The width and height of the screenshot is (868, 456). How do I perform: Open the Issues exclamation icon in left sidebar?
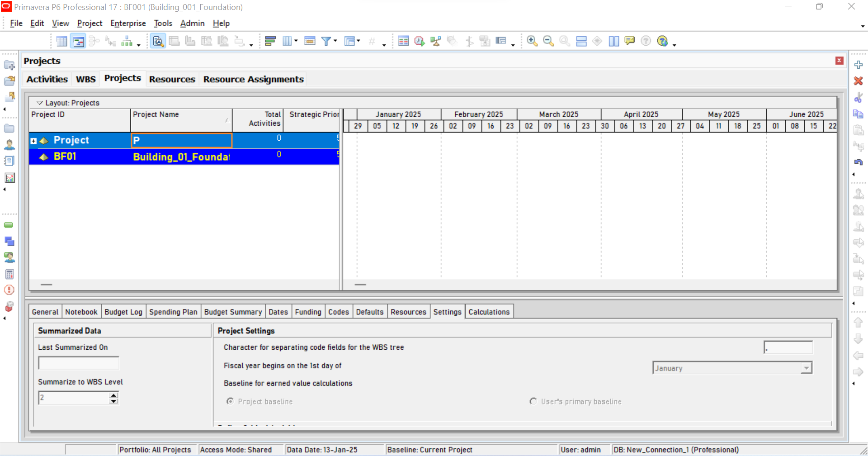coord(9,290)
